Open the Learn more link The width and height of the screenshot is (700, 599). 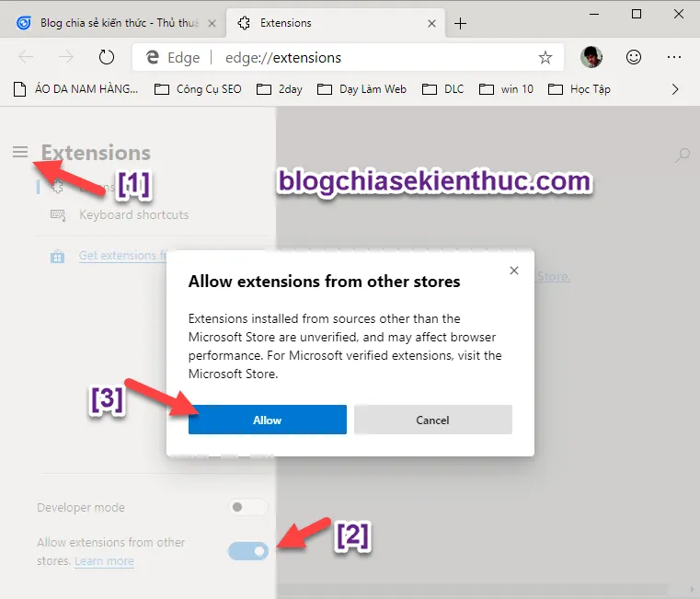[x=104, y=560]
